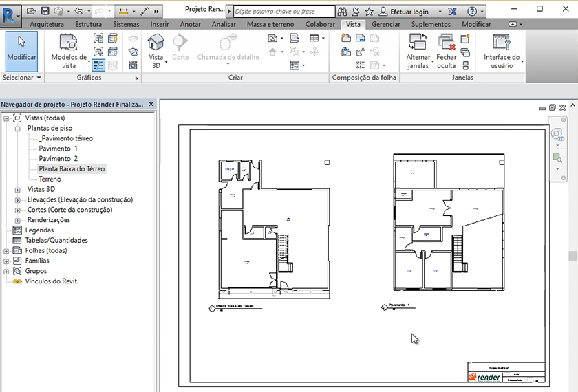578x392 pixels.
Task: Expand the Grupos tree node
Action: (x=7, y=271)
